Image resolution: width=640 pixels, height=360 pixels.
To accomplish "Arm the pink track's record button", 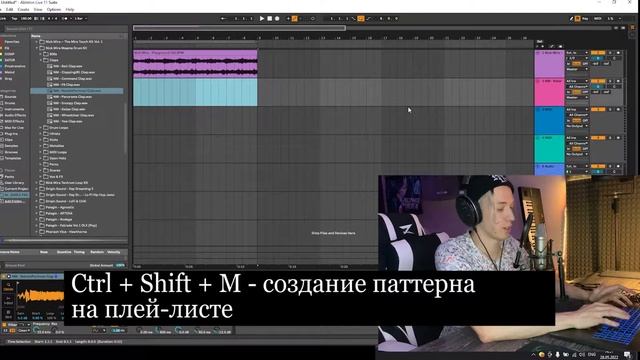I will pyautogui.click(x=618, y=81).
